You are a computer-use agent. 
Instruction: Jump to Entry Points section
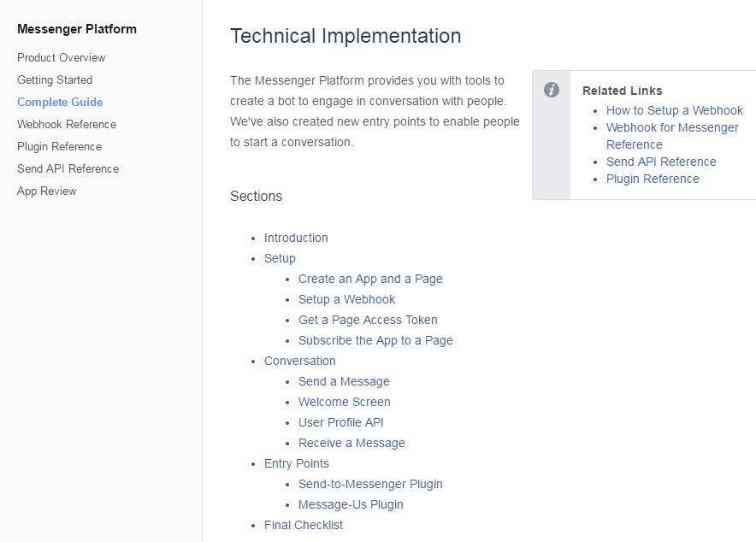(297, 463)
